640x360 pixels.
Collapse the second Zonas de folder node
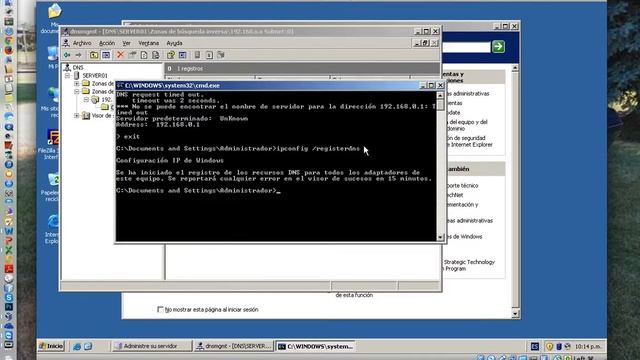pyautogui.click(x=76, y=91)
